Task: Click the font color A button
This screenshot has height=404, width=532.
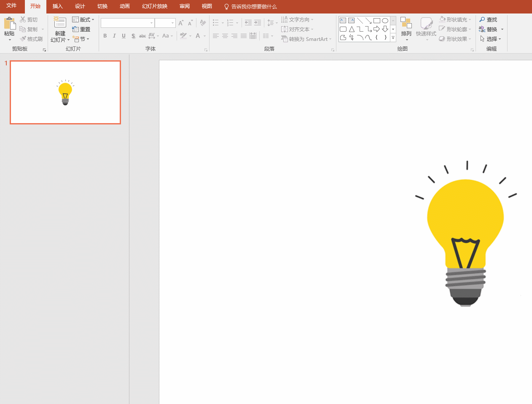Action: pos(198,36)
